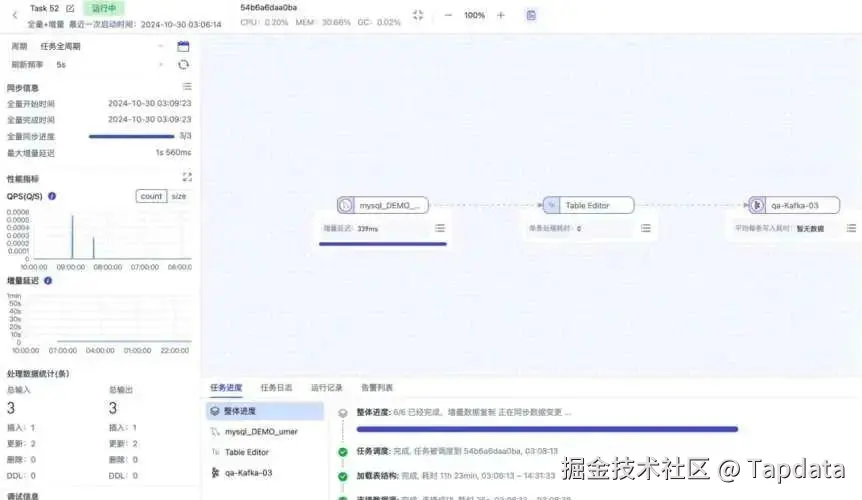
Task: Switch to the 任务日志 tab
Action: [276, 387]
